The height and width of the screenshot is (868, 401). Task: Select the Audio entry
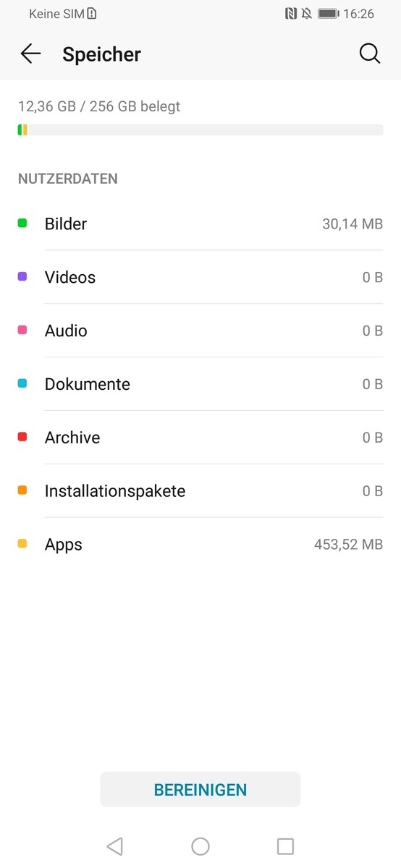click(x=200, y=331)
